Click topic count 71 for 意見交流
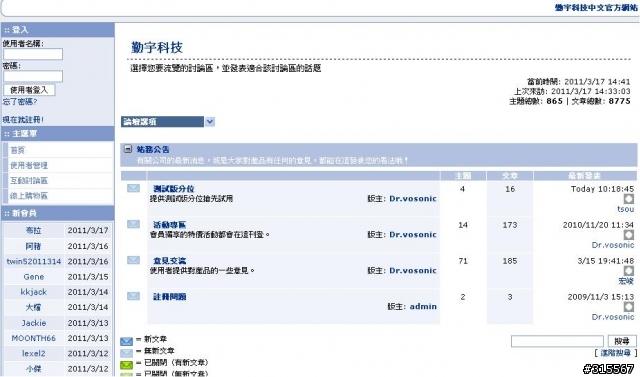Image resolution: width=640 pixels, height=377 pixels. [x=463, y=261]
